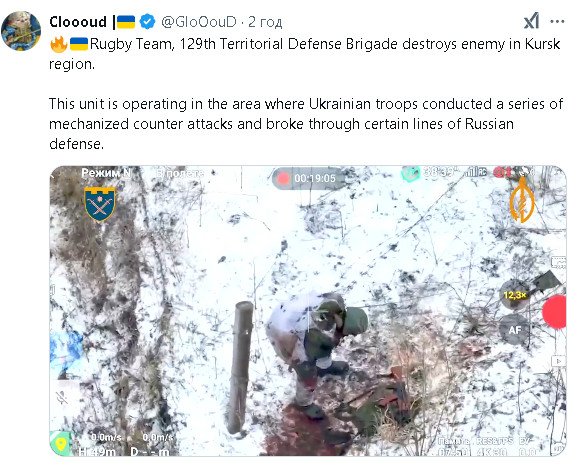Open the Grok xI icon

coord(531,21)
